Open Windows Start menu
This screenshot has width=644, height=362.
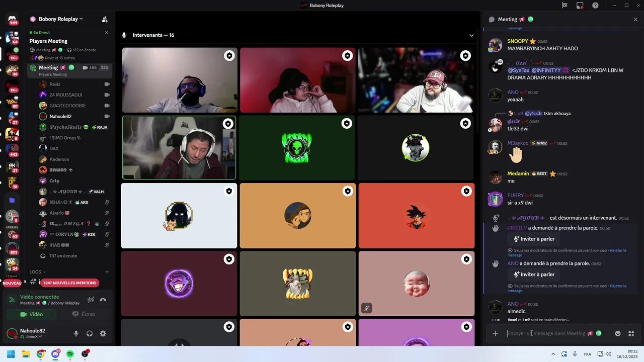pyautogui.click(x=11, y=354)
